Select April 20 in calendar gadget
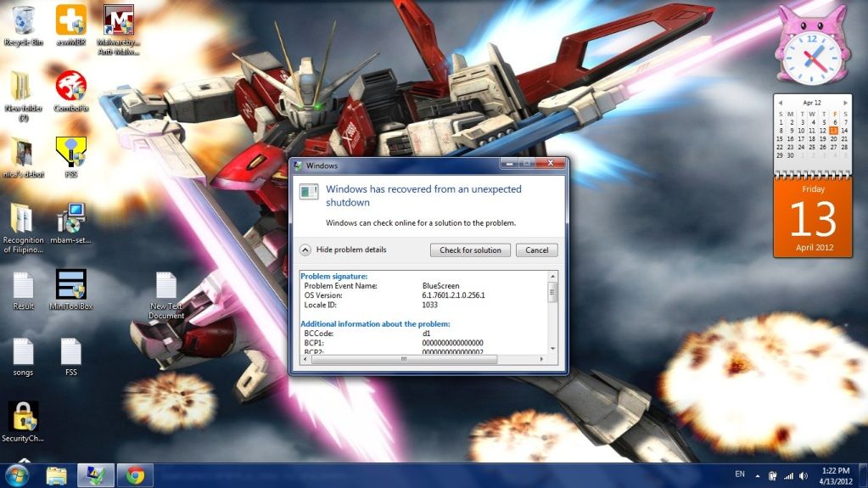This screenshot has height=488, width=868. [x=834, y=139]
